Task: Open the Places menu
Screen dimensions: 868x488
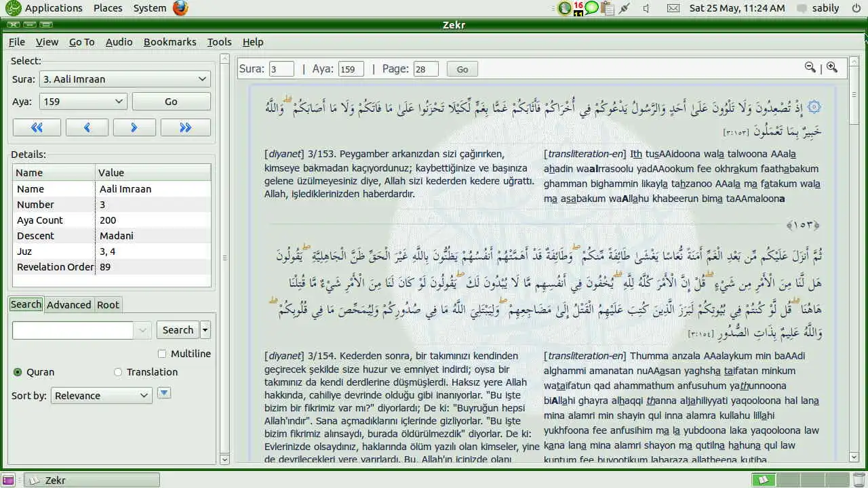Action: tap(108, 8)
